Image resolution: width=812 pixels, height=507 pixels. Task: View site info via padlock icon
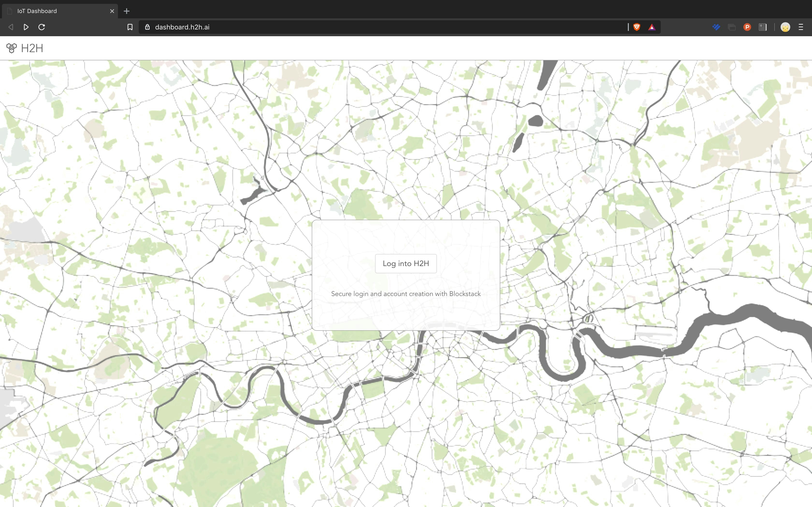(x=147, y=27)
